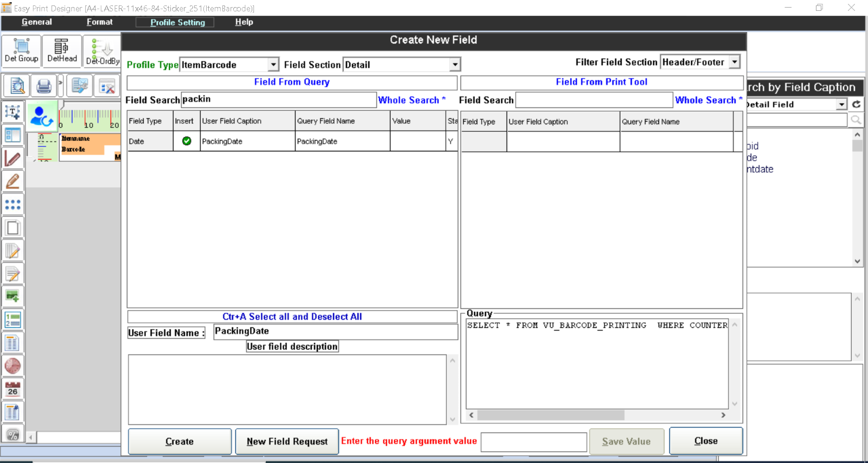Open the Profile Setting menu
This screenshot has height=463, width=868.
click(x=177, y=22)
